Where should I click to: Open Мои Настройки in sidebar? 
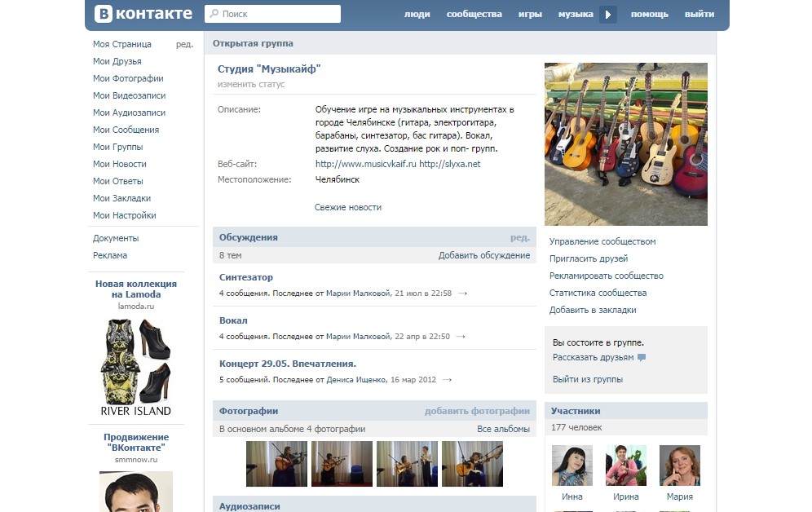(x=124, y=215)
